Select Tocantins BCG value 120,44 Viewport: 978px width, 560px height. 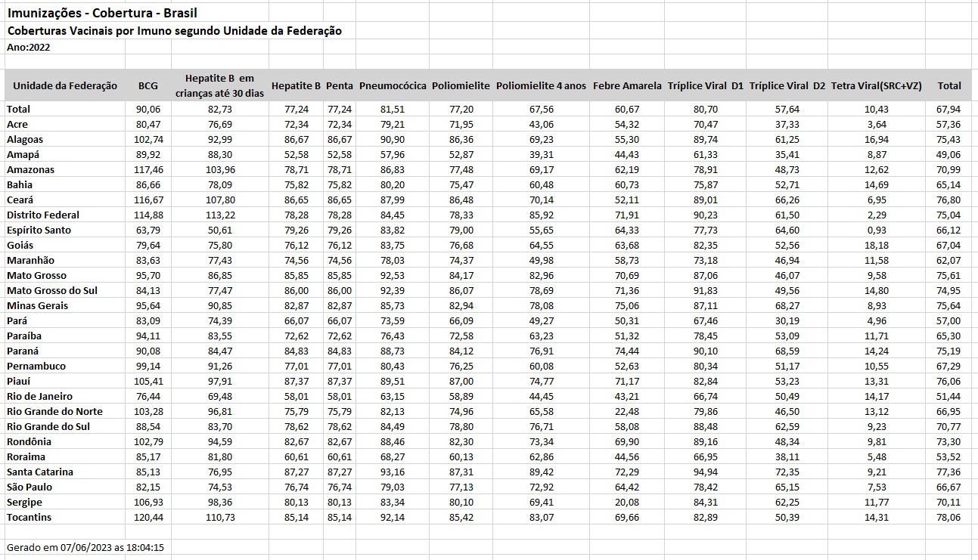147,517
